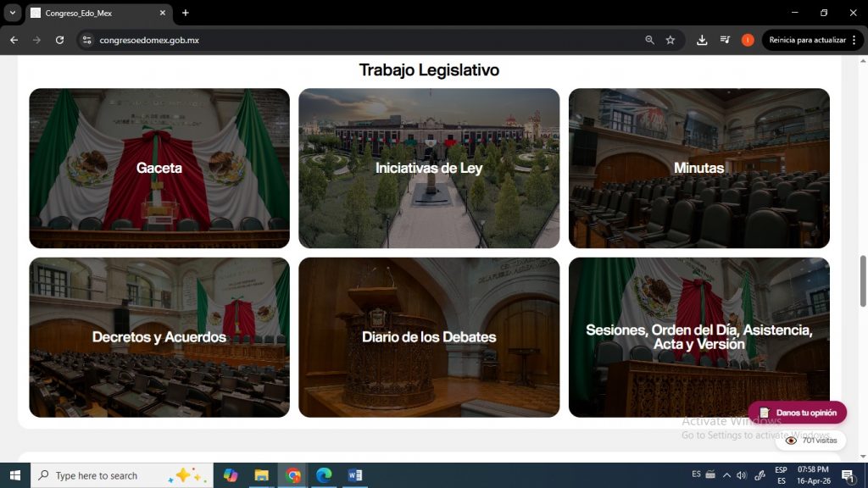View site information icon beside URL

coord(86,40)
